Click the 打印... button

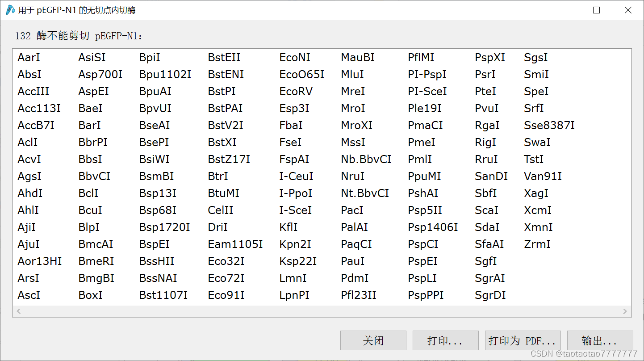tap(446, 341)
